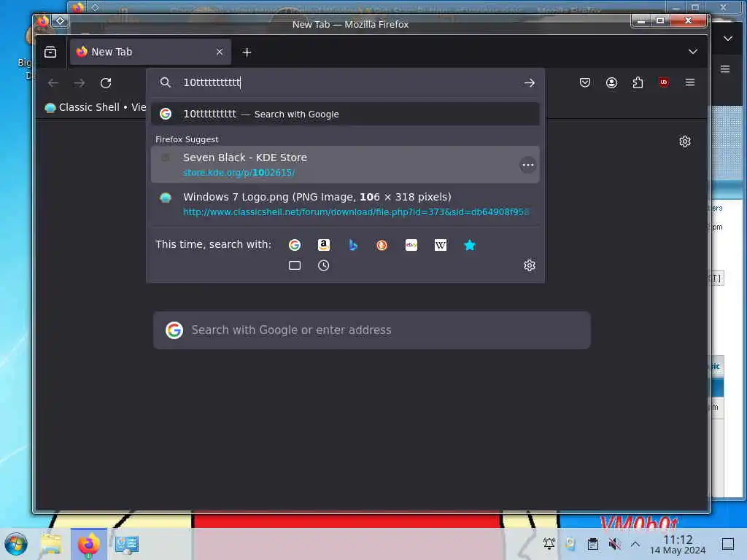Open the system settings taskbar app
Screen dimensions: 747x560
coord(127,544)
